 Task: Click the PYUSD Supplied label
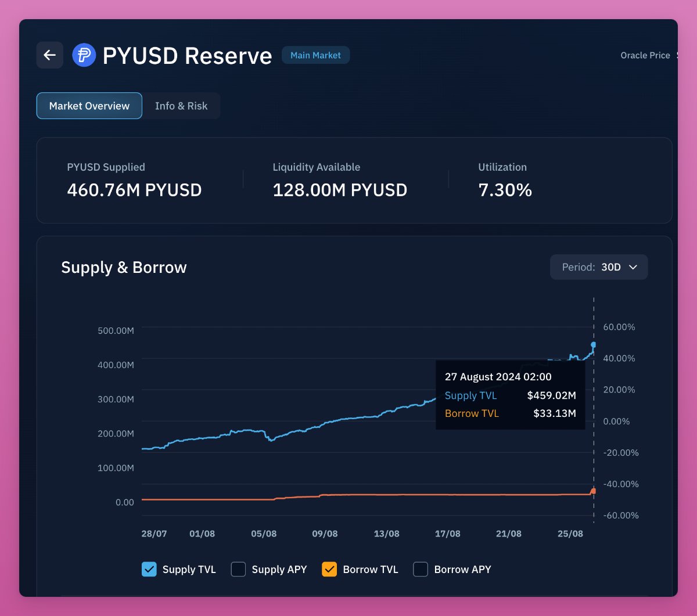pyautogui.click(x=106, y=167)
